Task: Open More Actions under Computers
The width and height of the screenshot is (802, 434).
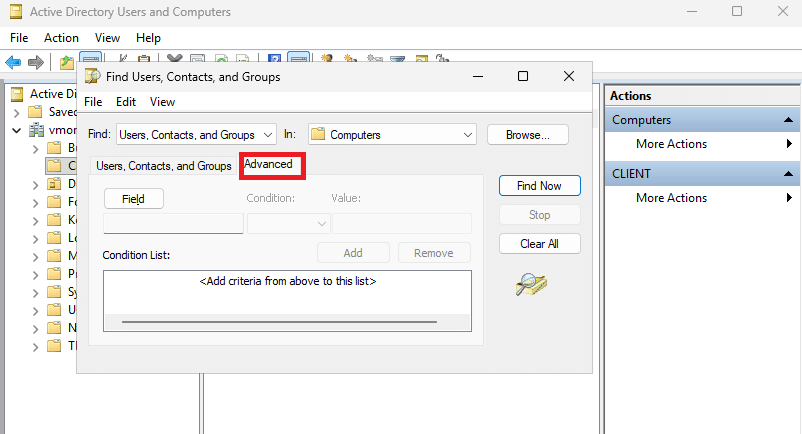Action: coord(671,144)
